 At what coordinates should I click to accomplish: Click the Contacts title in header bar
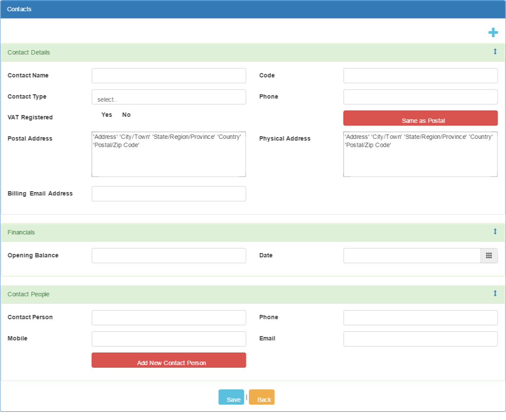[x=19, y=9]
